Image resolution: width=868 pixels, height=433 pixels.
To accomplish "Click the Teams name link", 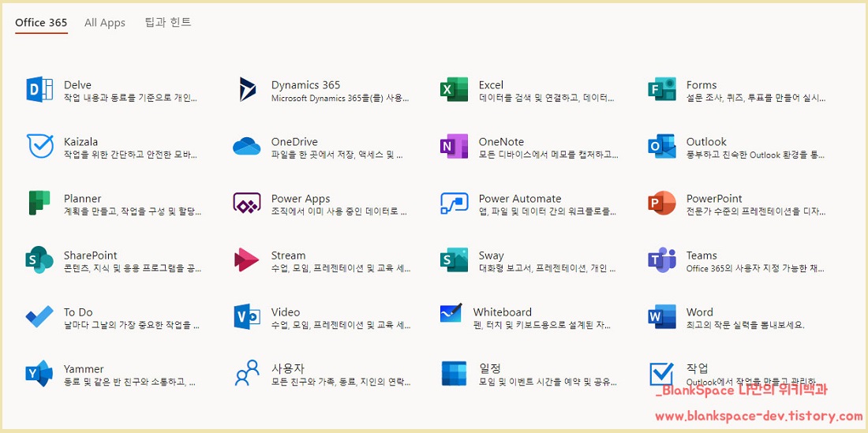I will coord(702,256).
